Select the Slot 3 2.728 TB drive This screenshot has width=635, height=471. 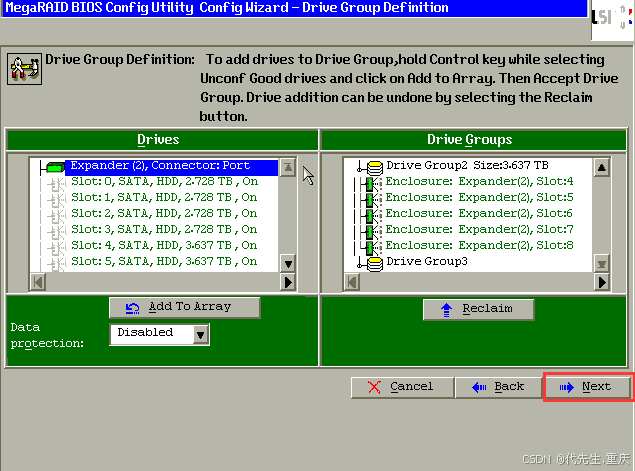point(164,230)
